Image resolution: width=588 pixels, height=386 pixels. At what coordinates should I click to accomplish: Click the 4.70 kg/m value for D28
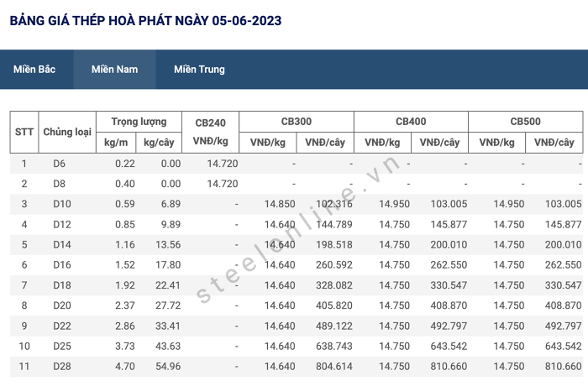click(x=125, y=367)
